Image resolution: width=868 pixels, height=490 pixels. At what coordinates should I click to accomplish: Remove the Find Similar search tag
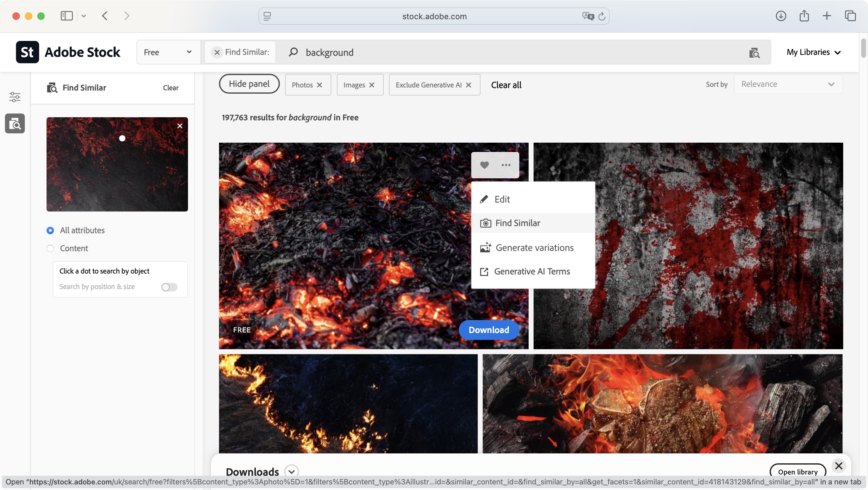(217, 52)
